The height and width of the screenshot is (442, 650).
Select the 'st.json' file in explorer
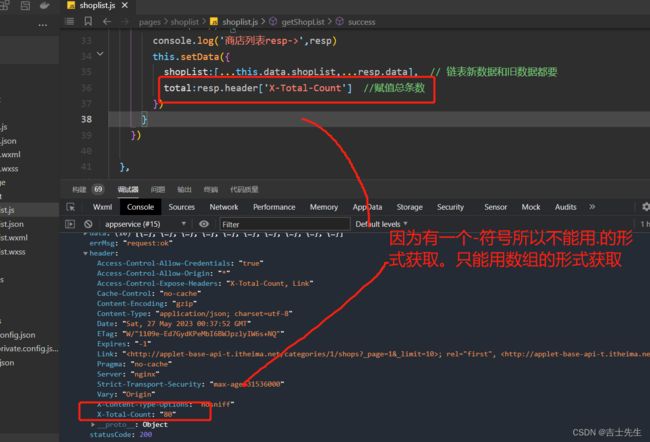click(12, 224)
